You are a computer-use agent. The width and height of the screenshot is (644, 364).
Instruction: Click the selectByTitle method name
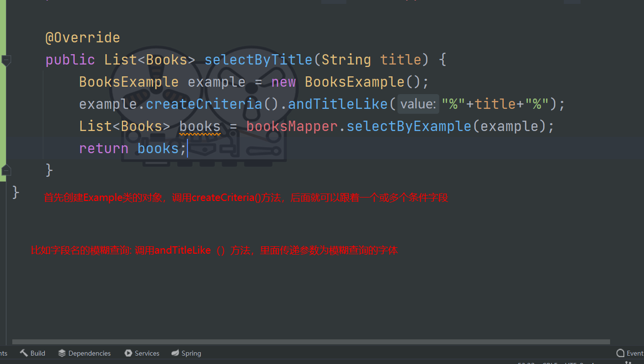[258, 60]
